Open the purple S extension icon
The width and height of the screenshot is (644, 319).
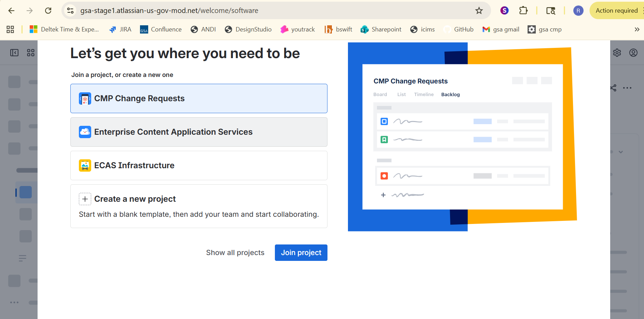(x=504, y=11)
